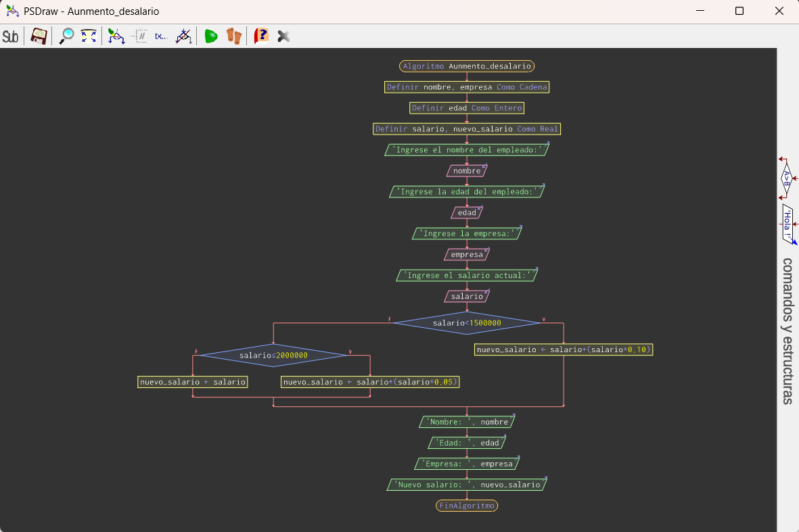Select the 'Definir edad Como Entero' block
The image size is (799, 532).
pyautogui.click(x=467, y=108)
